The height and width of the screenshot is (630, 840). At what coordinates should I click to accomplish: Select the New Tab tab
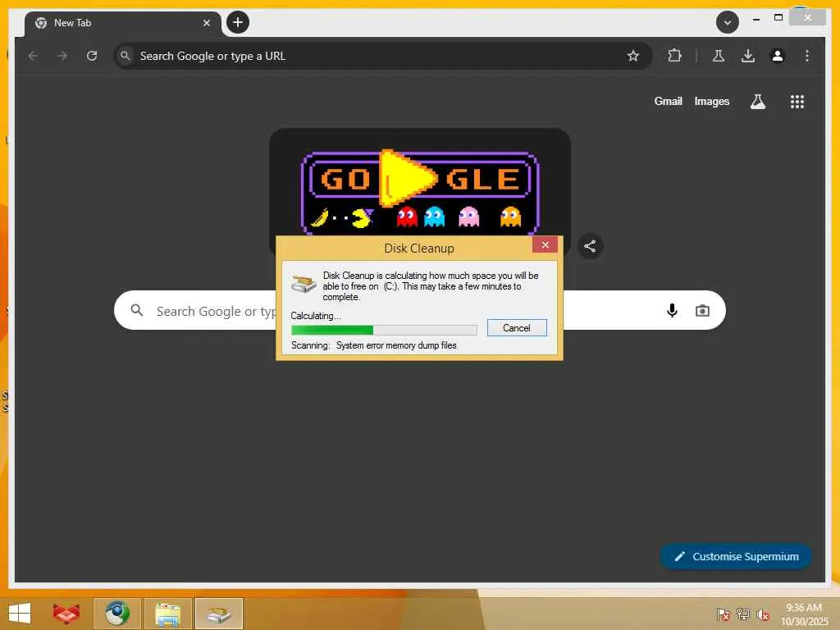click(x=123, y=23)
